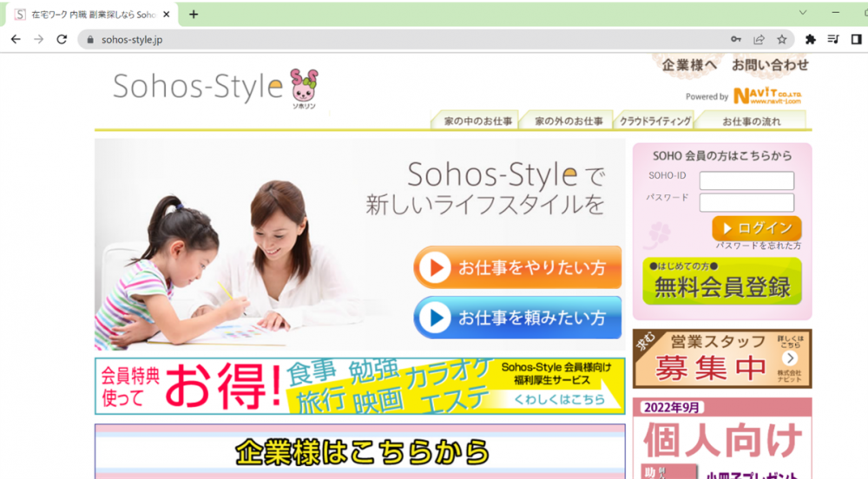Toggle the browser side panel icon
The width and height of the screenshot is (868, 479).
(857, 39)
